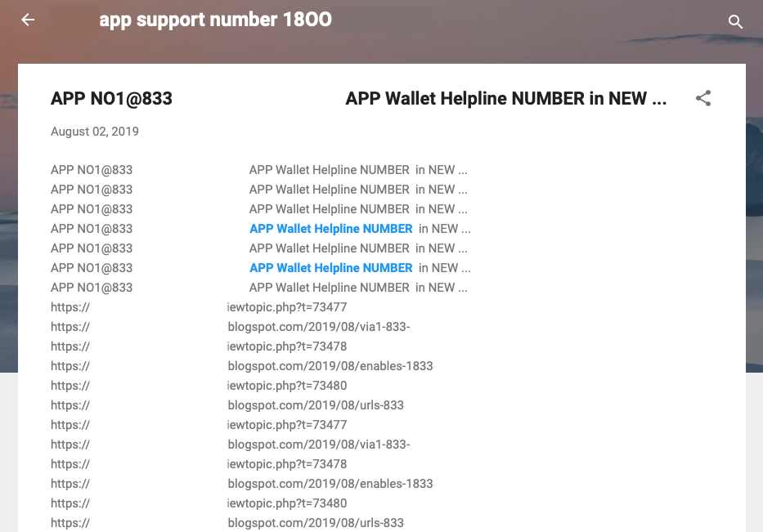Click the link containing 'iewtopic.php?t=73480'
Viewport: 763px width, 532px height.
click(x=286, y=386)
